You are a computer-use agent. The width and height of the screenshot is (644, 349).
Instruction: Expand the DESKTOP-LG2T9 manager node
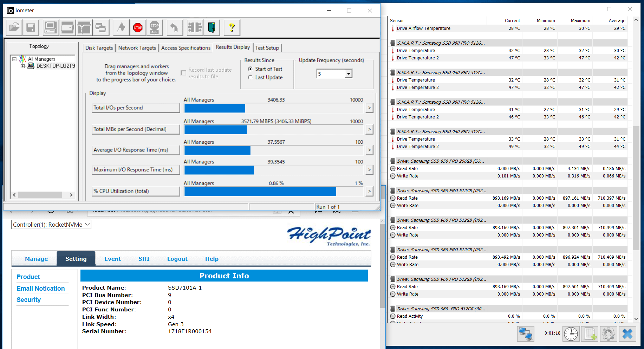23,66
